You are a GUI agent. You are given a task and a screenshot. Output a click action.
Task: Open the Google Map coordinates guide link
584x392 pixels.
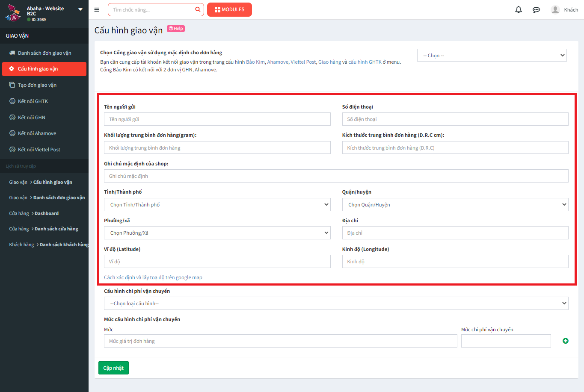pos(153,277)
